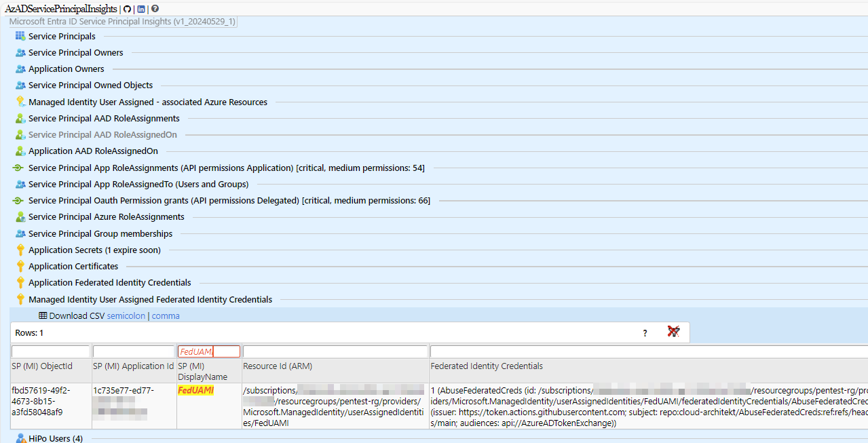Viewport: 868px width, 443px height.
Task: Click the Application Secrets key icon
Action: 20,250
